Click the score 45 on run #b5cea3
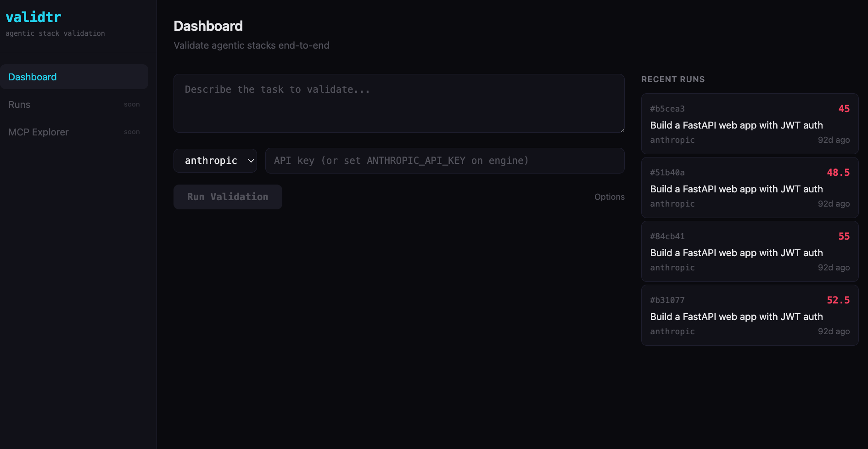Image resolution: width=868 pixels, height=449 pixels. 844,109
